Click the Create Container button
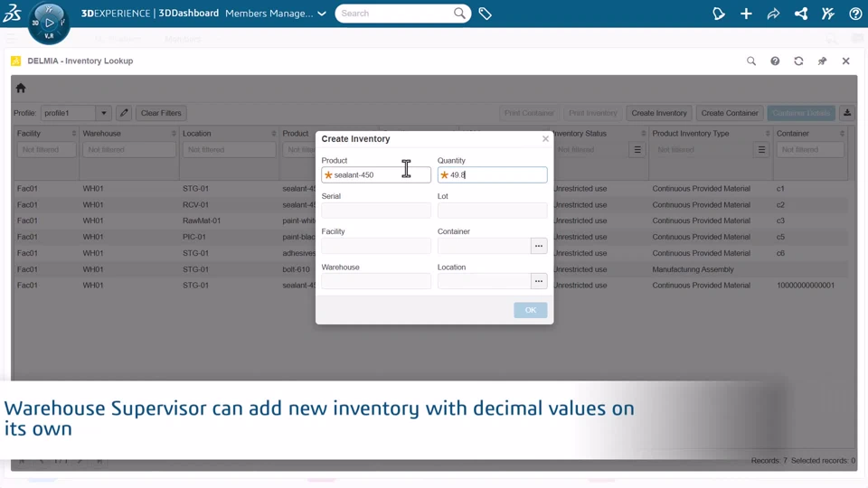The height and width of the screenshot is (488, 868). [x=730, y=113]
